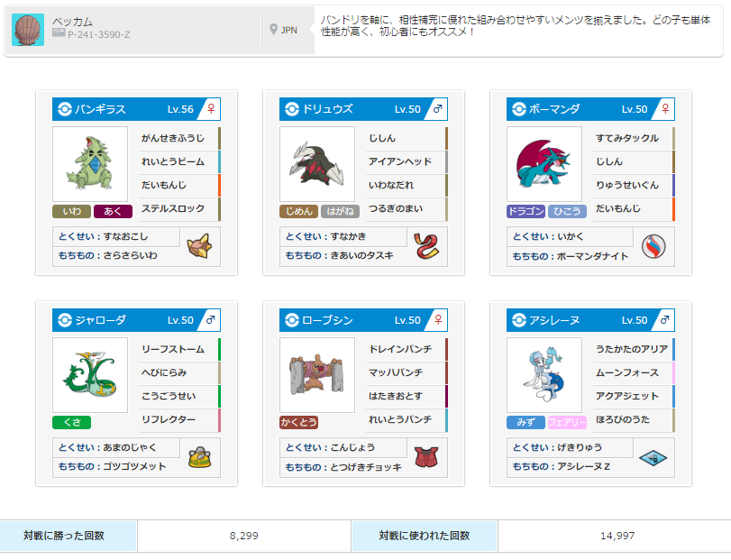This screenshot has width=731, height=560.
Task: Click the ボーマンダ Pokémon sprite image
Action: [x=544, y=164]
